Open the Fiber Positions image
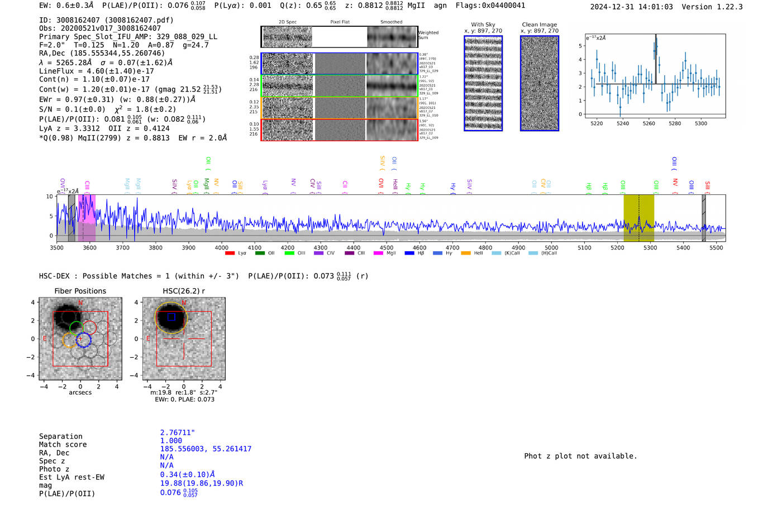Screen dimensions: 782x532 [x=80, y=338]
